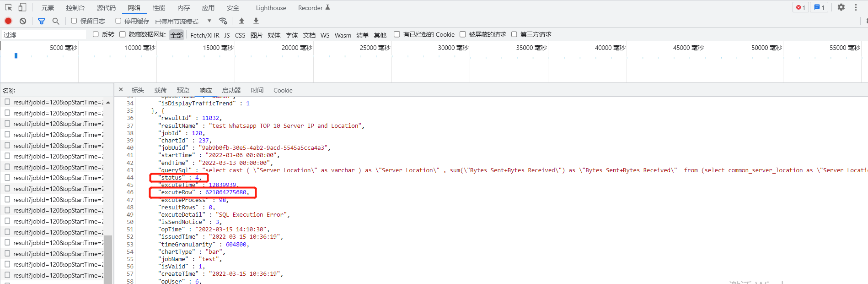Open the 标头 request details tab

138,90
